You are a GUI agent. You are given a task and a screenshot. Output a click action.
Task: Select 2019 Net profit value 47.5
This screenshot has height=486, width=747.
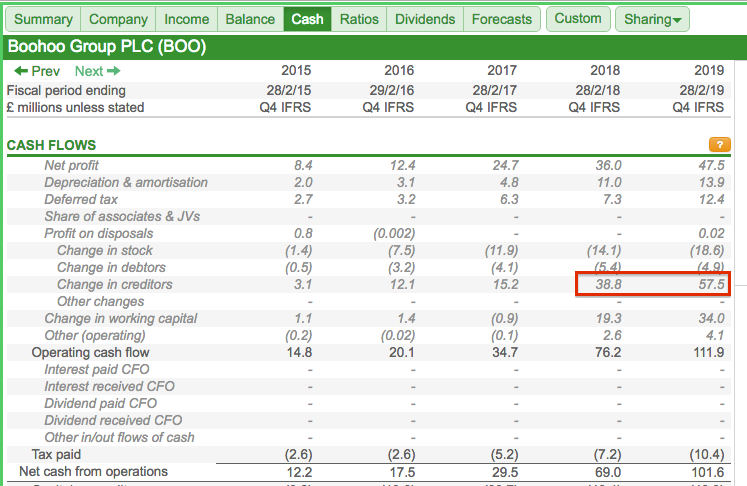pyautogui.click(x=711, y=165)
